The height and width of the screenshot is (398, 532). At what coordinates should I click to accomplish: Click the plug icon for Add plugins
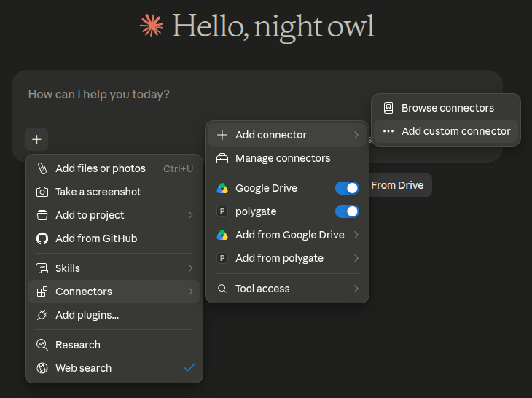pos(42,315)
